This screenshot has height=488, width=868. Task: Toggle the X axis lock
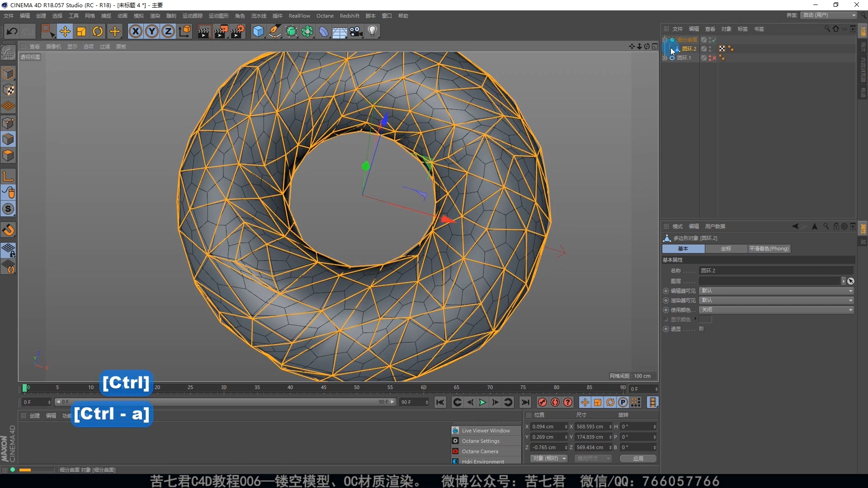(x=135, y=31)
